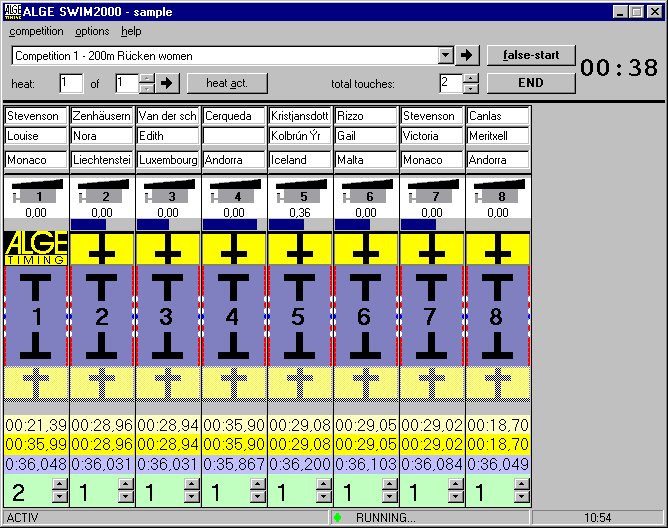Click swimming lane 7 pool area
Image resolution: width=668 pixels, height=528 pixels.
coord(432,316)
